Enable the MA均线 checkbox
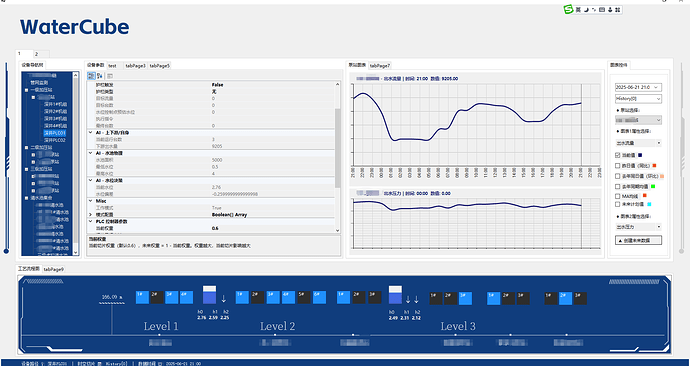 pyautogui.click(x=618, y=196)
